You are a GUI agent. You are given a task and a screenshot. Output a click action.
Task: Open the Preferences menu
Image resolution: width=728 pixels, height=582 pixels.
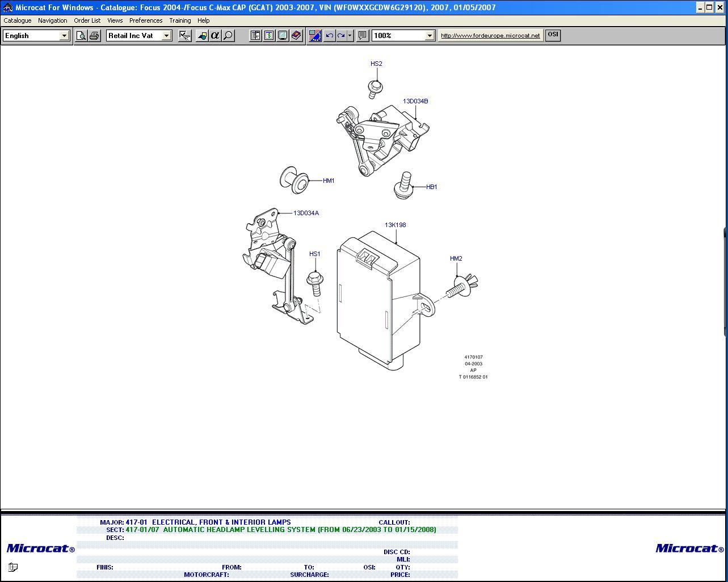146,20
